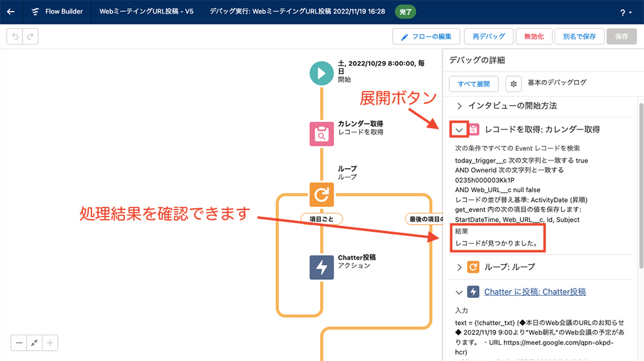Click the デバッグの詳細 panel heading

[x=477, y=60]
